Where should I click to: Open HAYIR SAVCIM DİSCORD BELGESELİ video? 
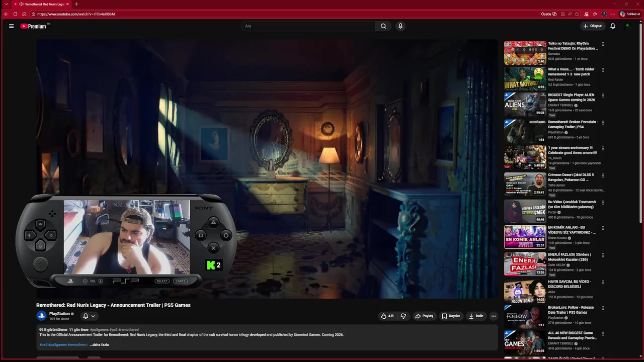point(570,284)
